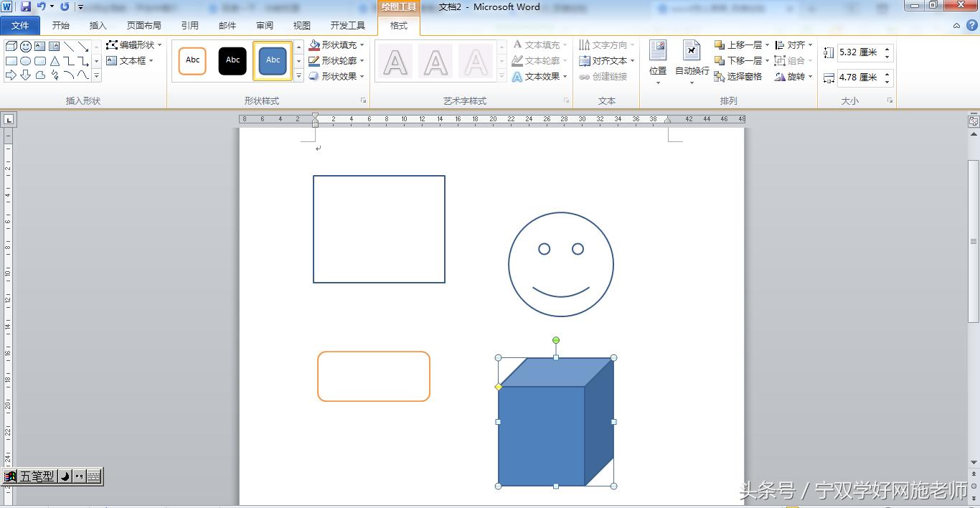Select the black Abc shape style
This screenshot has height=508, width=980.
(232, 60)
